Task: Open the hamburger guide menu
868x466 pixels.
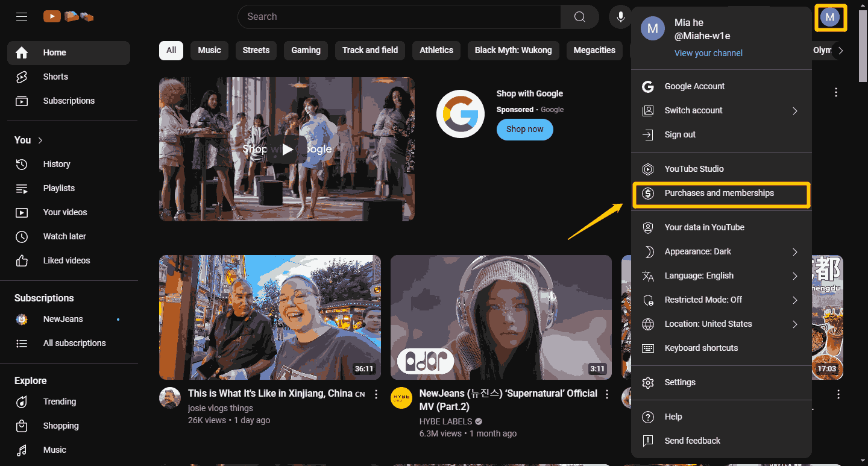Action: pyautogui.click(x=22, y=17)
